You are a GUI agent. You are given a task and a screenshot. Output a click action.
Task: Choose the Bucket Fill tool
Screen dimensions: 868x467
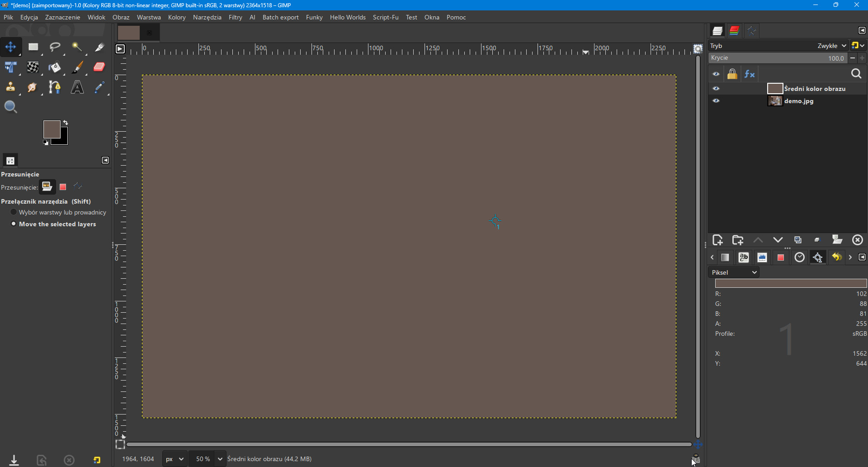coord(55,67)
